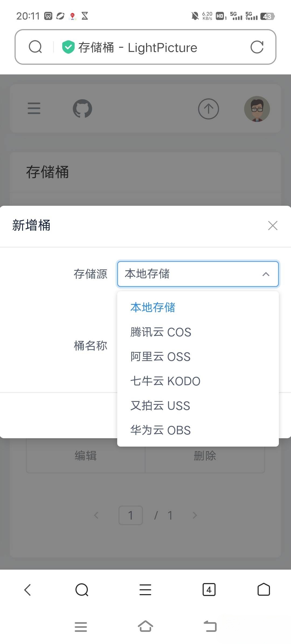
Task: Select 又拍云 USS option
Action: click(x=198, y=406)
